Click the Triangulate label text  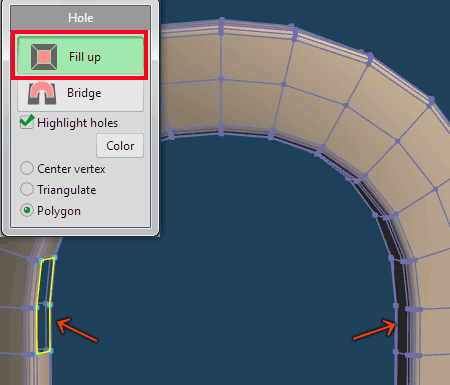click(x=67, y=190)
